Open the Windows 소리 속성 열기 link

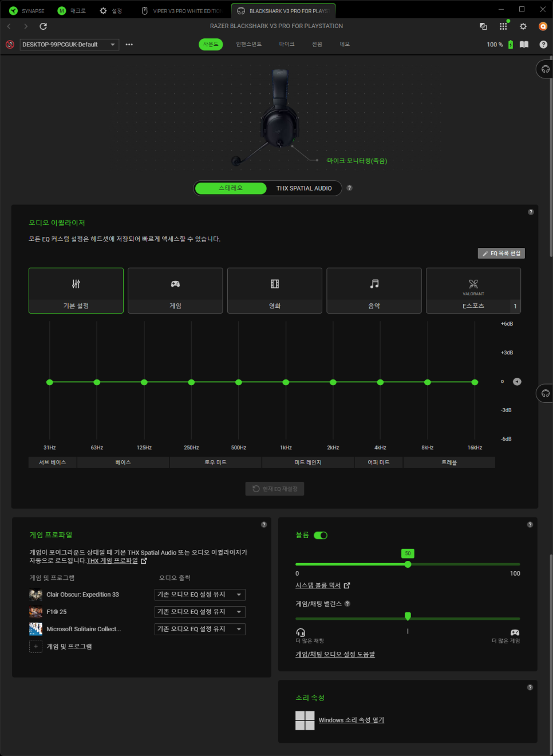[x=351, y=721]
